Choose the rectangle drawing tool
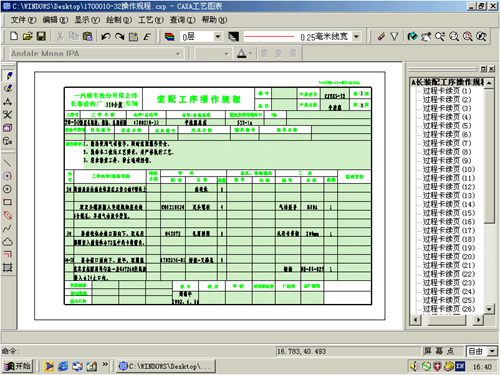 pyautogui.click(x=7, y=202)
